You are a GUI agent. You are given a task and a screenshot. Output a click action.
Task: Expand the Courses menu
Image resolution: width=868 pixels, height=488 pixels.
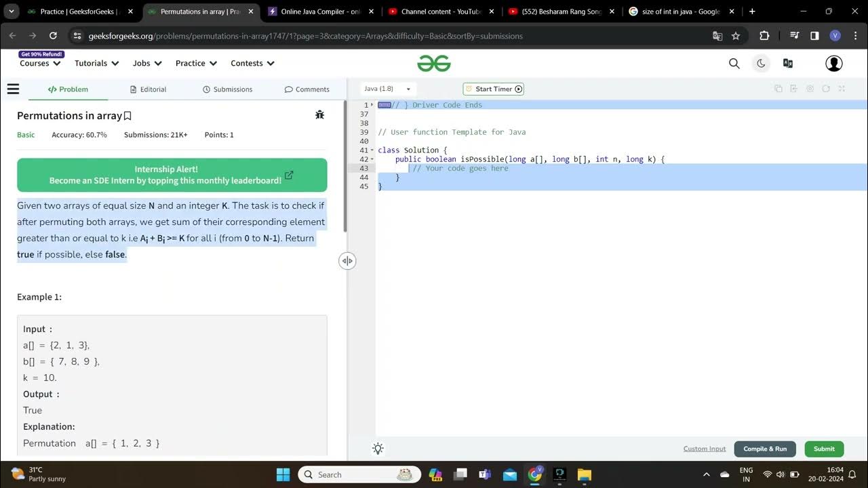(40, 63)
